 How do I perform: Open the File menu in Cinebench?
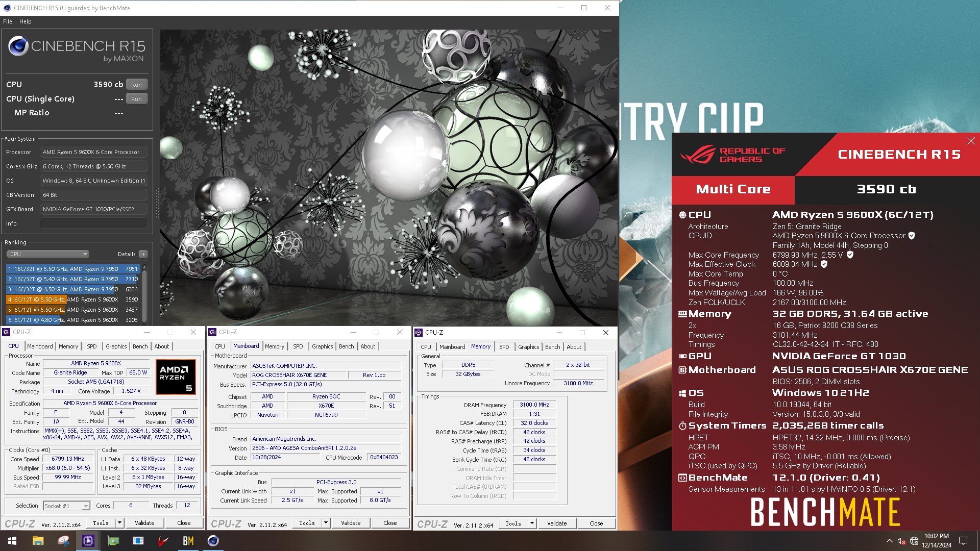point(8,21)
